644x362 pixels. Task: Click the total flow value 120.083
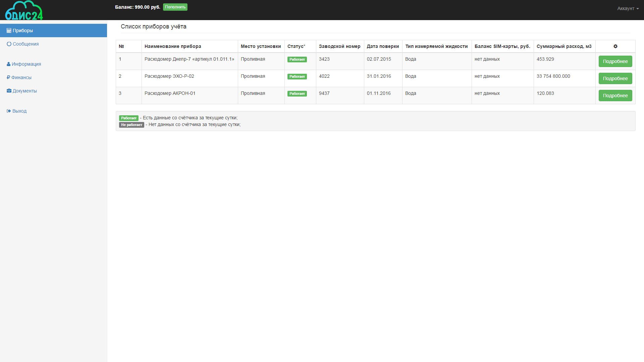pyautogui.click(x=545, y=93)
